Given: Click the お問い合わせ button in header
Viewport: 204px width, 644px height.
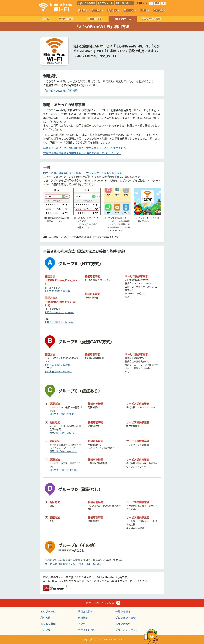Looking at the screenshot, I should click(x=124, y=3).
